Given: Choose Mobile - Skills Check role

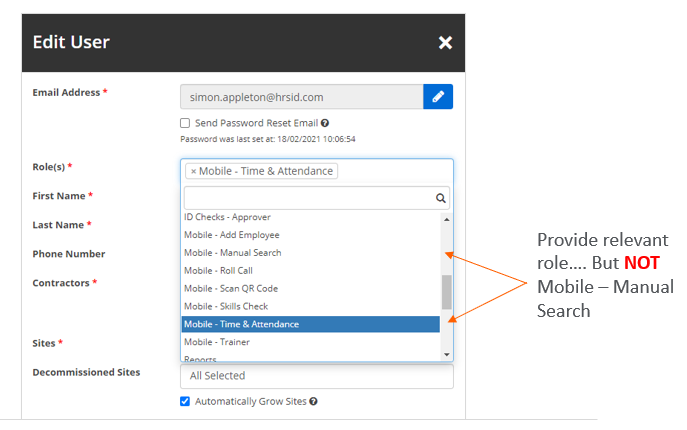Looking at the screenshot, I should (225, 307).
